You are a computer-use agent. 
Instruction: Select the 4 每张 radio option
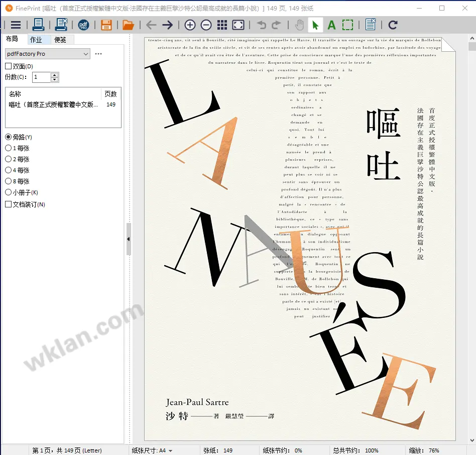tap(9, 170)
